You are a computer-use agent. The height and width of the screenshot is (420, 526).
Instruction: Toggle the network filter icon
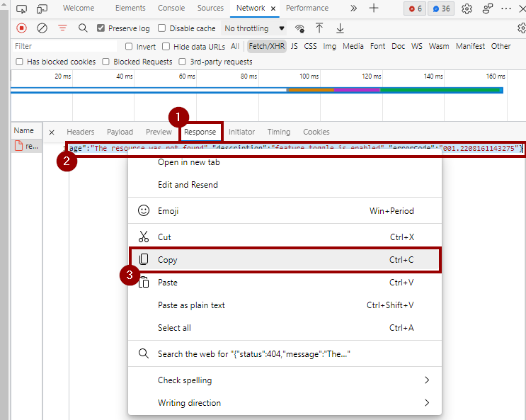pyautogui.click(x=62, y=28)
